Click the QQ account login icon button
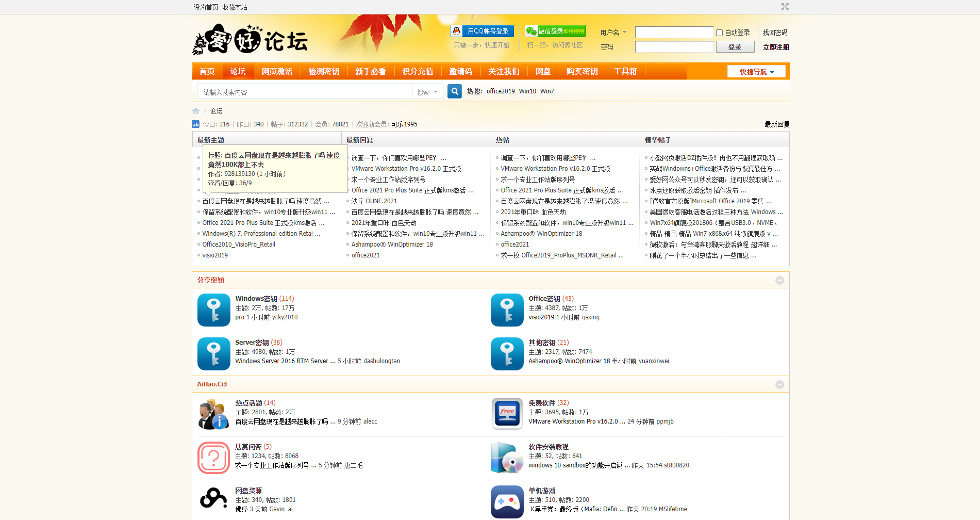 tap(482, 31)
